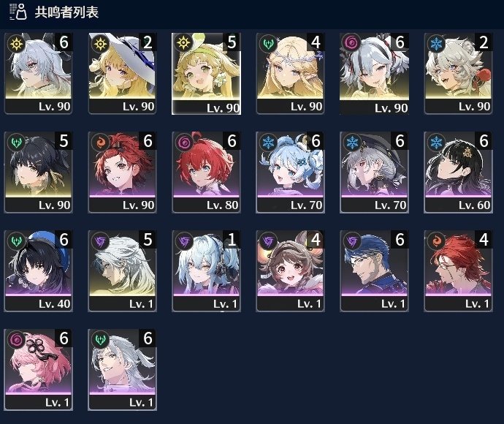
Task: Select the blue-haired man with glasses
Action: coord(374,271)
